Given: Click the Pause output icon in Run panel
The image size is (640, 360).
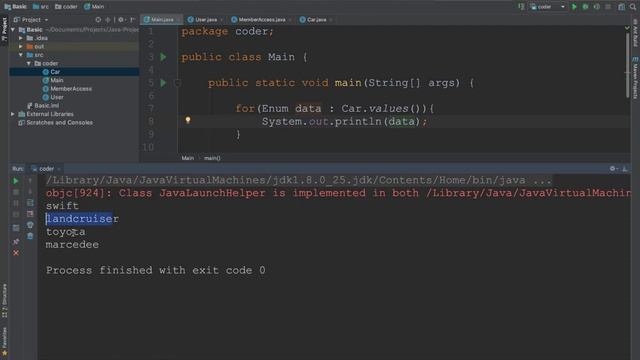Looking at the screenshot, I should 16,203.
